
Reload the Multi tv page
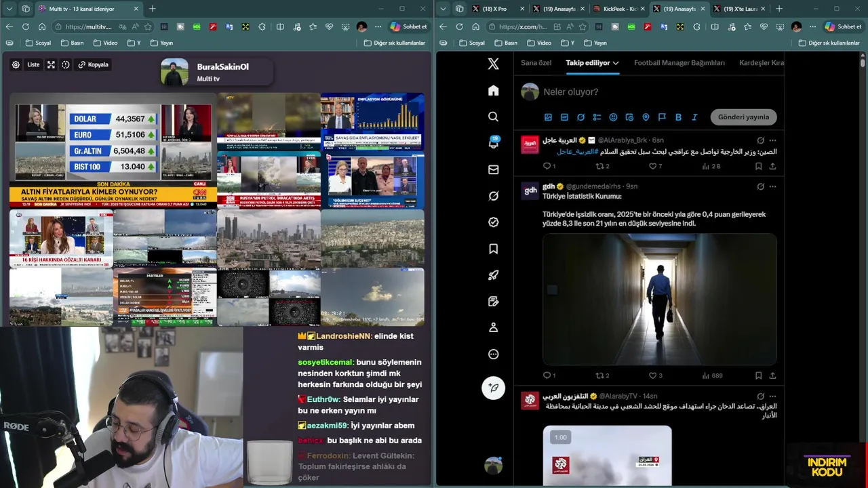(26, 26)
